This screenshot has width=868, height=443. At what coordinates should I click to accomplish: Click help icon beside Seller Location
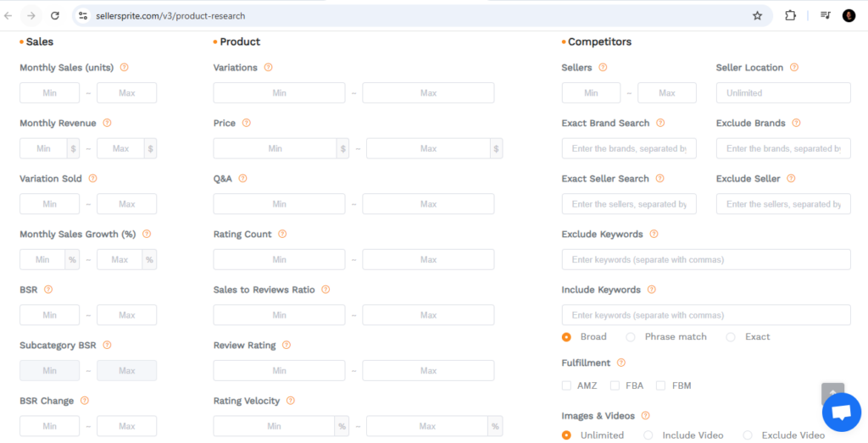(794, 68)
